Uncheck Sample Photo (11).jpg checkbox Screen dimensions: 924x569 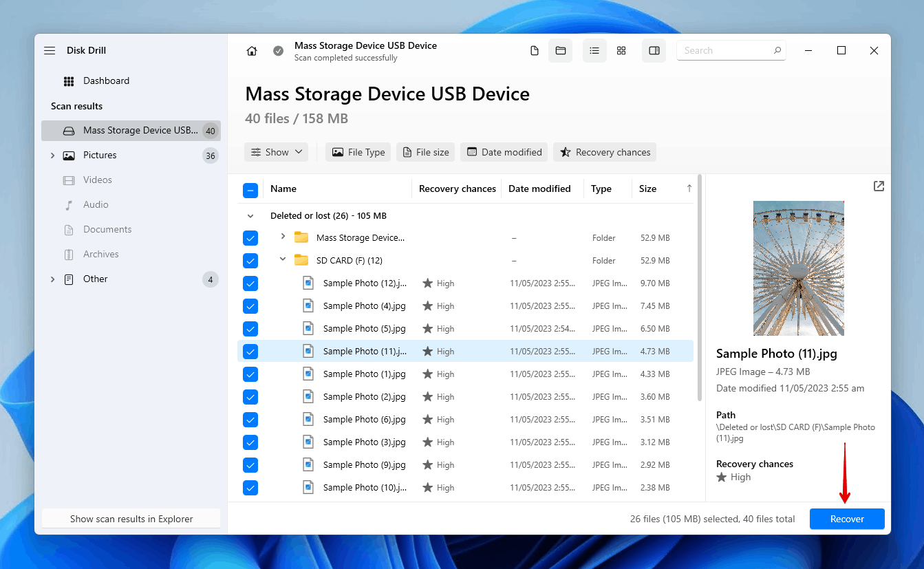coord(250,352)
